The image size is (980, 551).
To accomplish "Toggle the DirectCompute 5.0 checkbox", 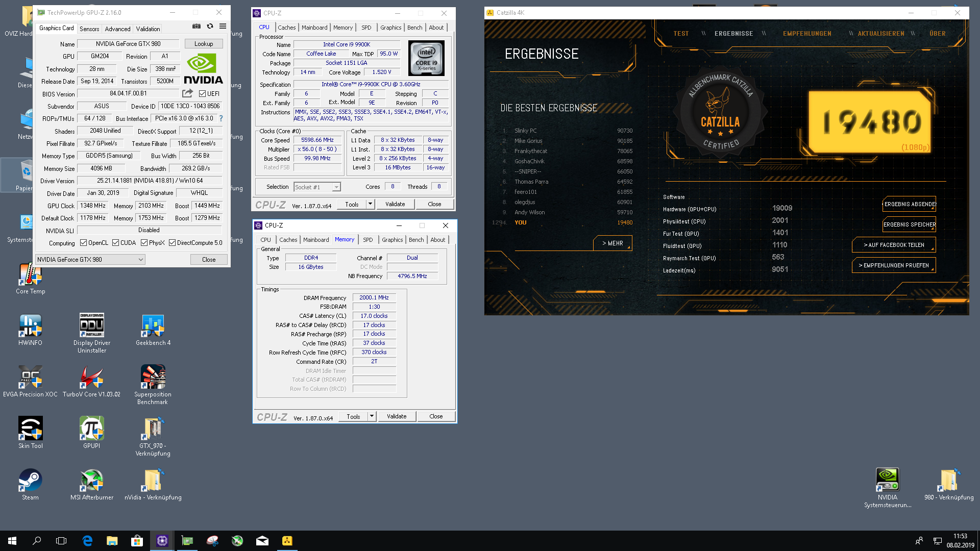I will tap(172, 243).
